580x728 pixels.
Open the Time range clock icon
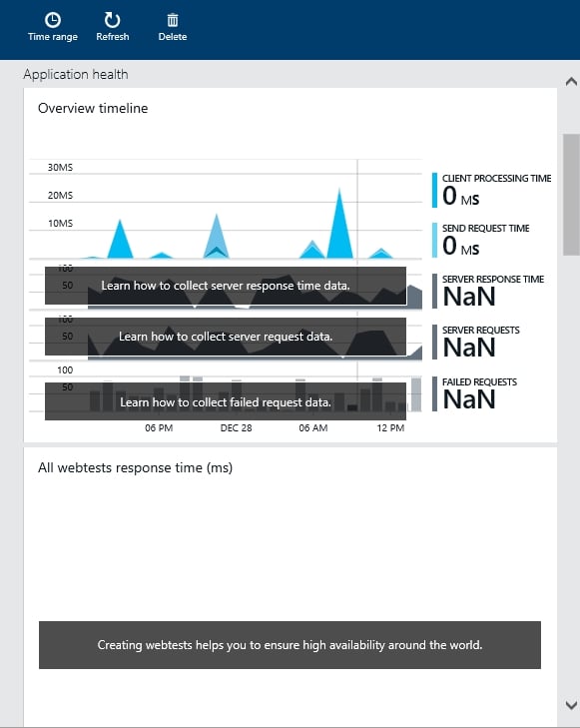[53, 20]
